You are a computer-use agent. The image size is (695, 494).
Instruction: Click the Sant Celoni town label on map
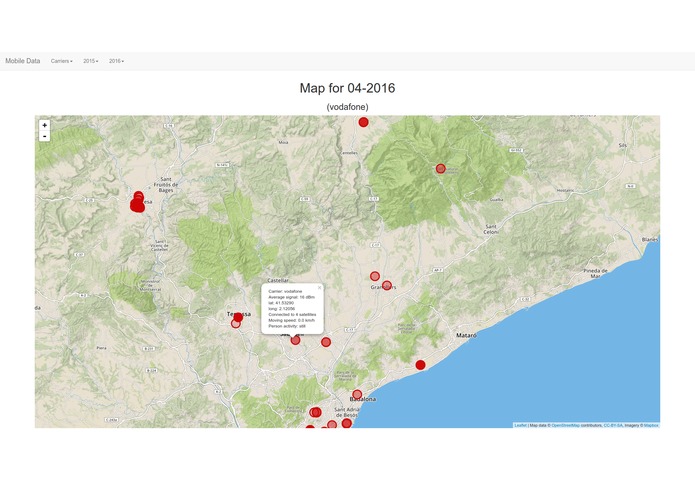click(x=491, y=229)
